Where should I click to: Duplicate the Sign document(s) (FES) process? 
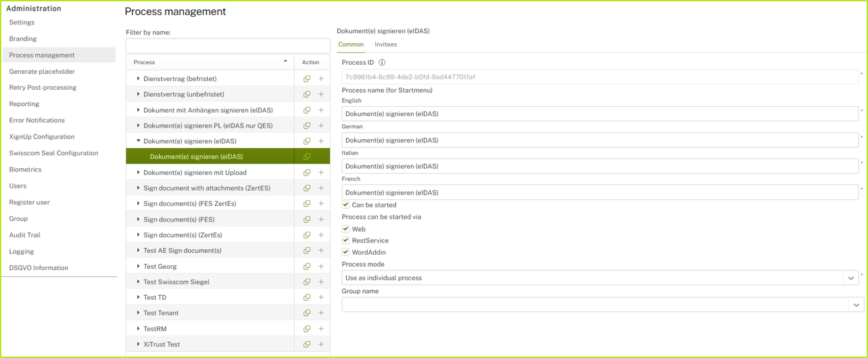[x=307, y=220]
